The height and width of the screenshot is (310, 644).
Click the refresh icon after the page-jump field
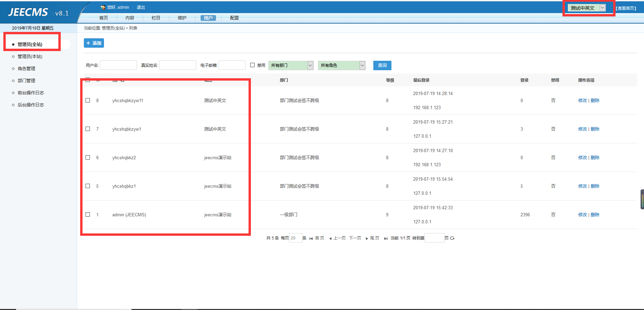coord(452,238)
